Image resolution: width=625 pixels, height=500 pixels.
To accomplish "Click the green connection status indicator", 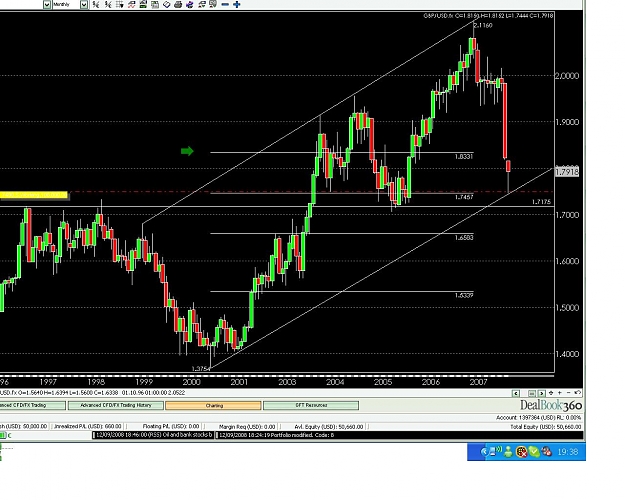I will click(x=2, y=435).
